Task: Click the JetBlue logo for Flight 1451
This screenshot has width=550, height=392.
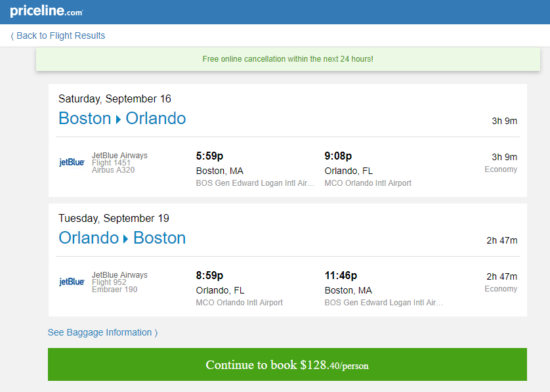Action: click(72, 162)
